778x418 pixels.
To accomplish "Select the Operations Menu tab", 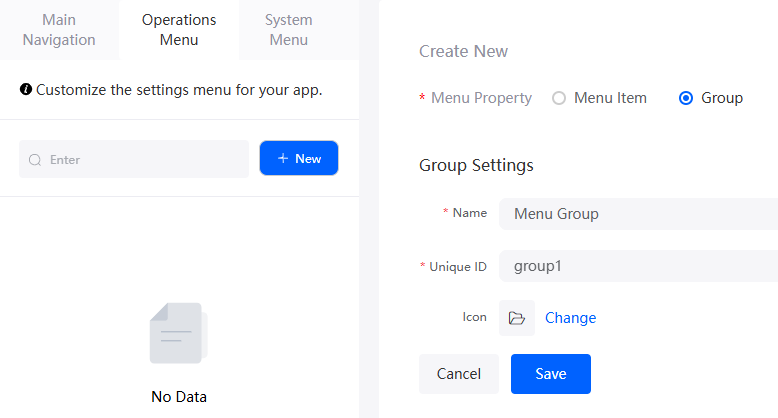I will point(179,30).
